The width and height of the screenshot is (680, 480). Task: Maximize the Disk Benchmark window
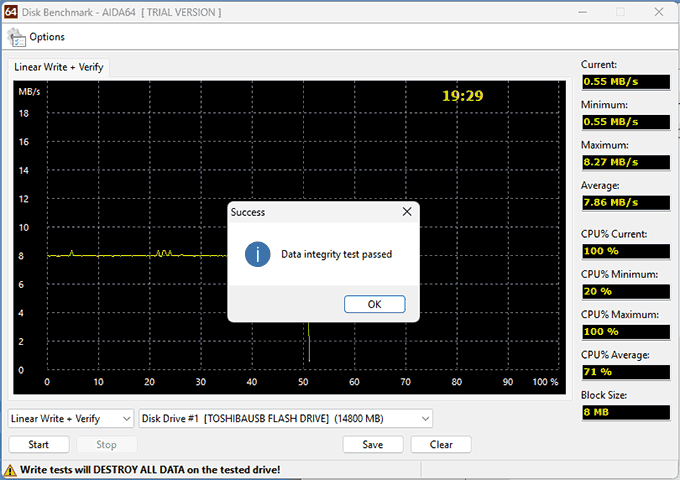[x=619, y=12]
